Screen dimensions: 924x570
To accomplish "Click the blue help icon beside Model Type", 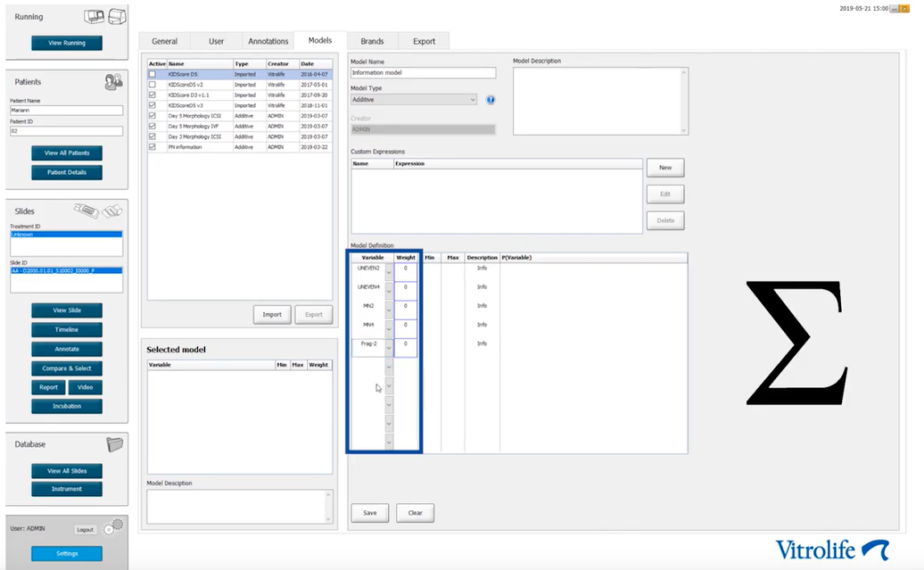I will pyautogui.click(x=491, y=100).
